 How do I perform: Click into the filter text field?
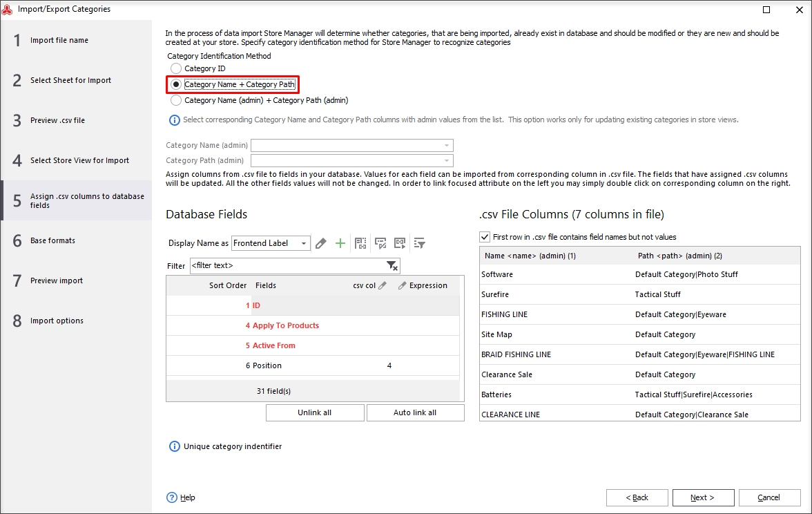pos(287,266)
